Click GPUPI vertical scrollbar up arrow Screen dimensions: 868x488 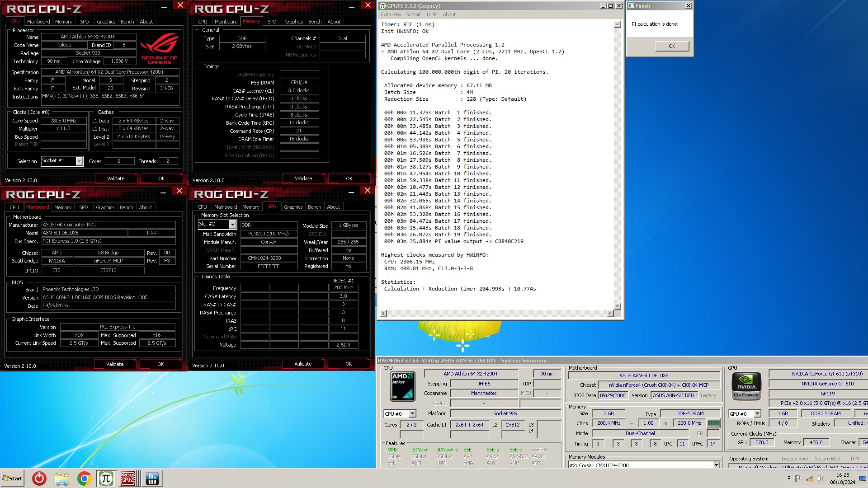617,24
